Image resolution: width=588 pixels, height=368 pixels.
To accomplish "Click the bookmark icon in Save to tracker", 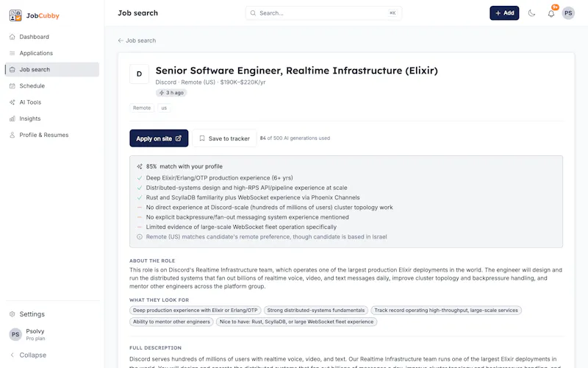I will (202, 138).
